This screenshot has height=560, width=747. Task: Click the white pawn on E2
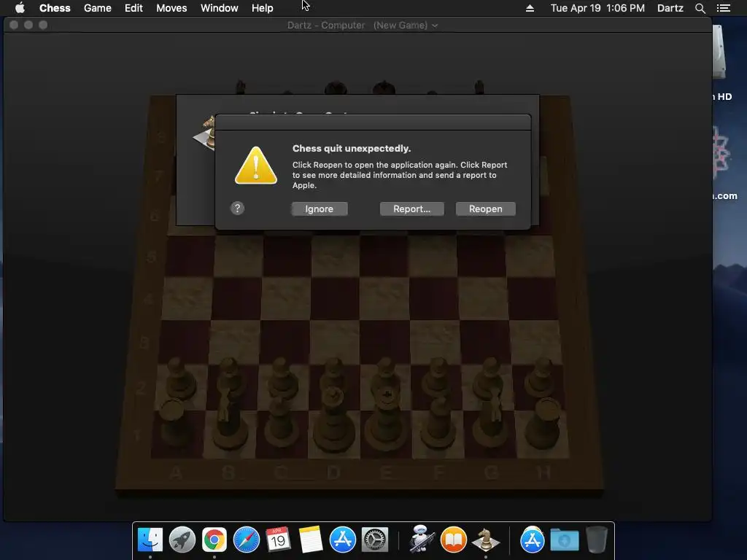pos(387,376)
